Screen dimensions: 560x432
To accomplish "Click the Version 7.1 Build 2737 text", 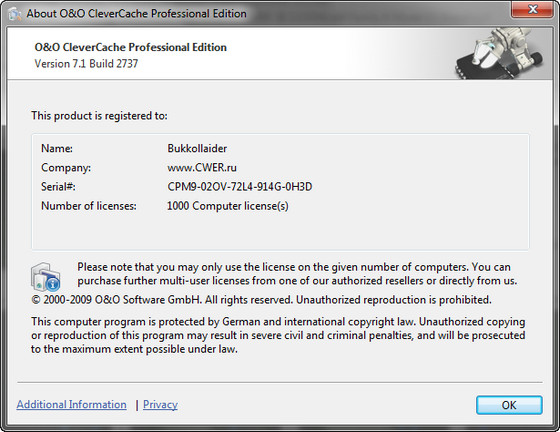I will [86, 64].
